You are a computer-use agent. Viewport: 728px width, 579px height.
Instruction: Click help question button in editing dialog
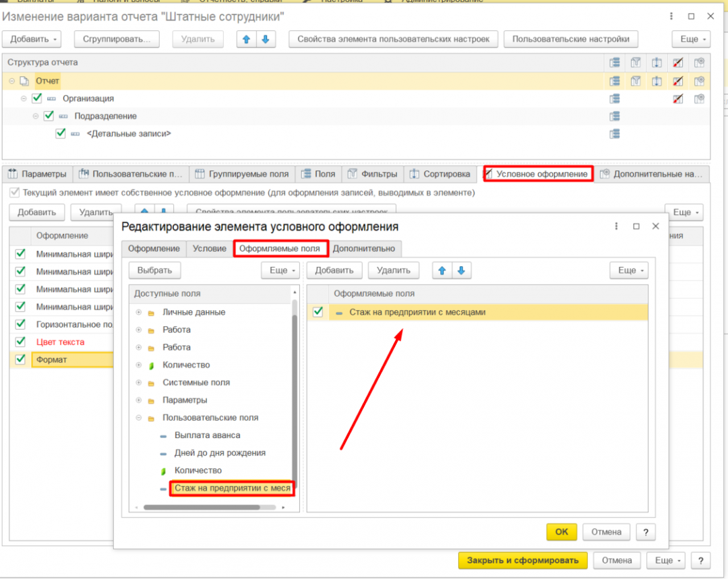pyautogui.click(x=645, y=532)
